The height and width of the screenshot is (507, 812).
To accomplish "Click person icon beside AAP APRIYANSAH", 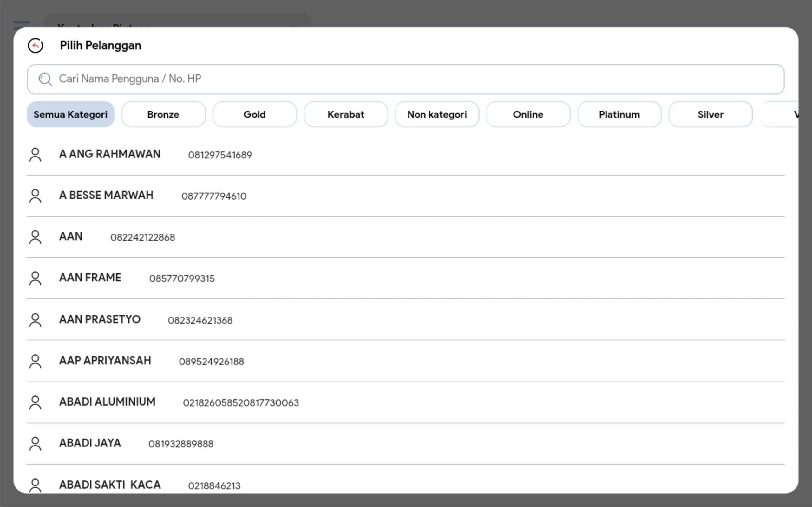I will click(35, 361).
